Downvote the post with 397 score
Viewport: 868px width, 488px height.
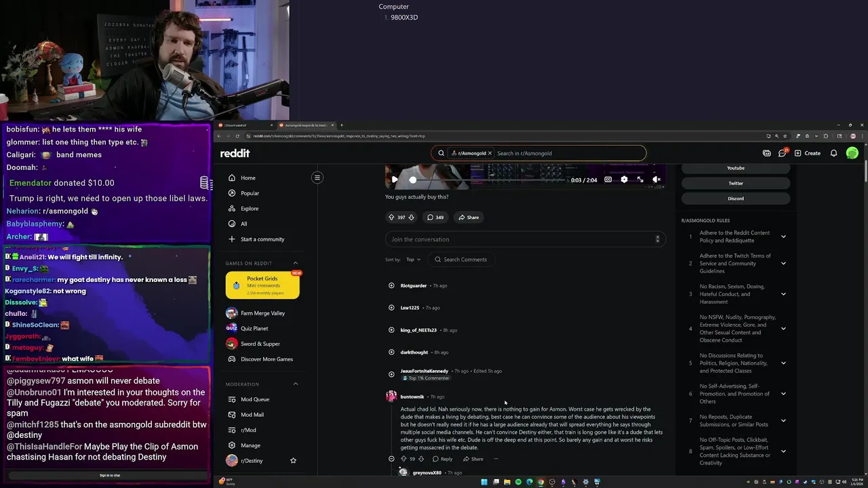pyautogui.click(x=411, y=218)
